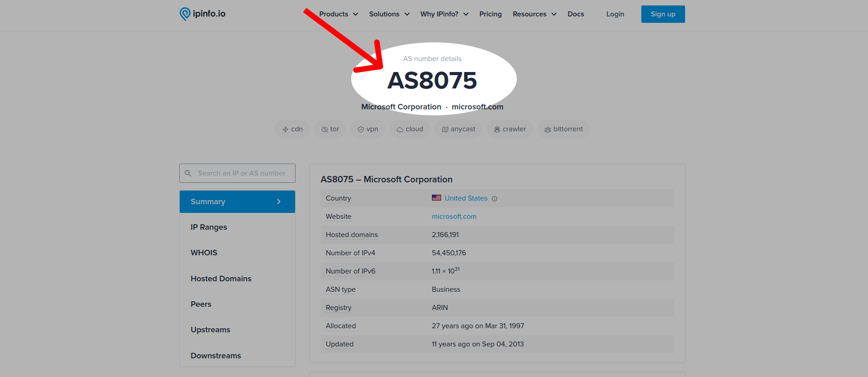This screenshot has height=377, width=868.
Task: Click the 54,450,176 IPv4 value
Action: [449, 253]
